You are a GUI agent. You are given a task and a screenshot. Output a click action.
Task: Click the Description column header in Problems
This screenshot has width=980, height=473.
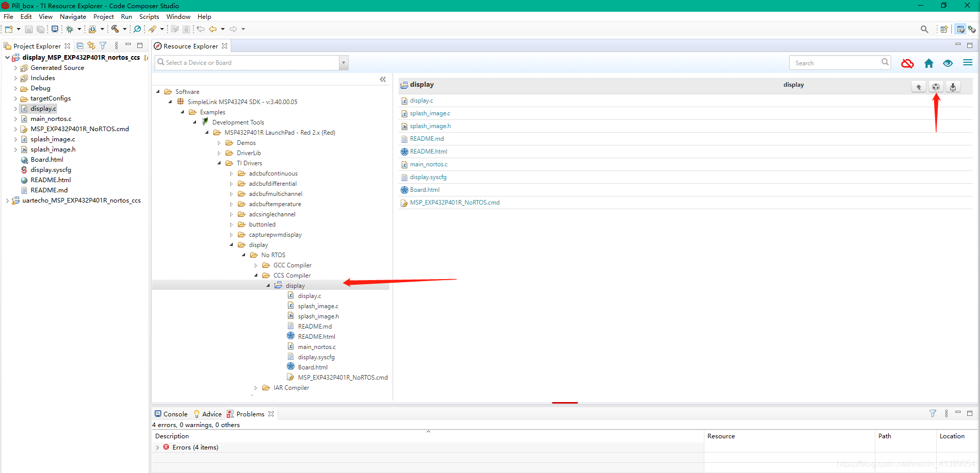coord(172,436)
